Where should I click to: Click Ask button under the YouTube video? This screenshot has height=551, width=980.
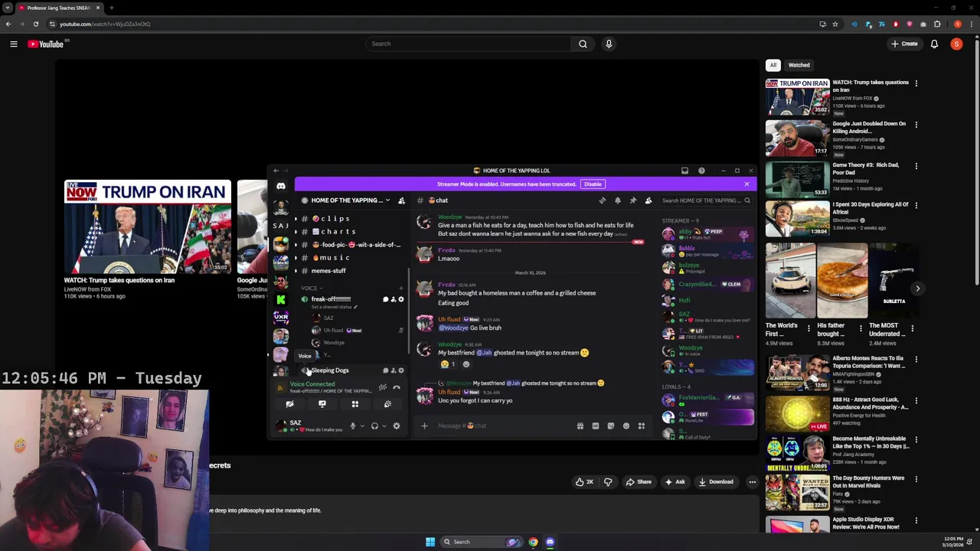tap(675, 482)
